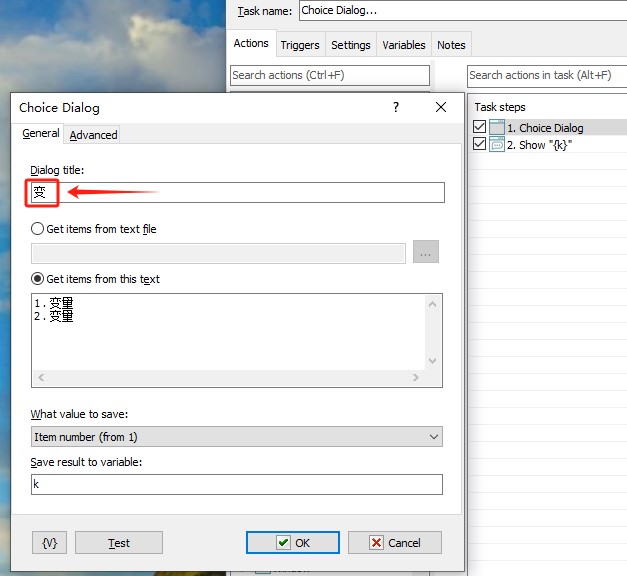
Task: Uncheck the Show "{k}" task step
Action: [479, 145]
